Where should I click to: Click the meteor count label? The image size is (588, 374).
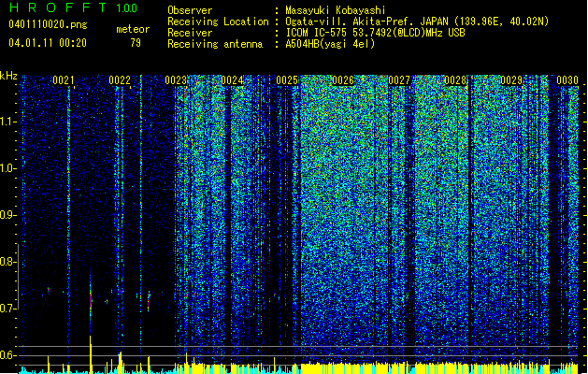tap(133, 29)
